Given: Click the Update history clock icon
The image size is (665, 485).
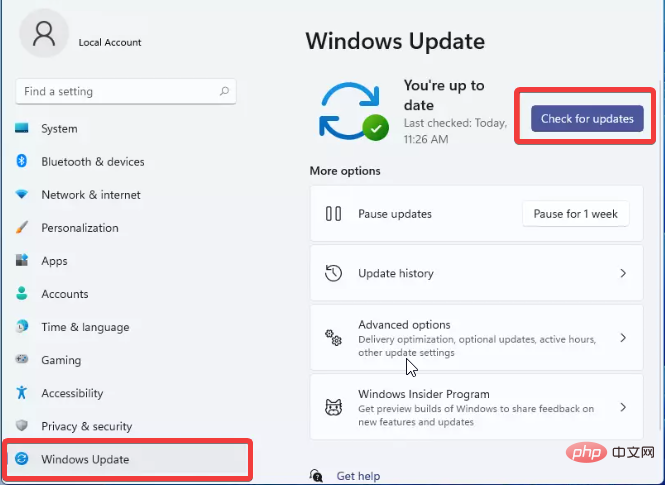Looking at the screenshot, I should (x=333, y=273).
